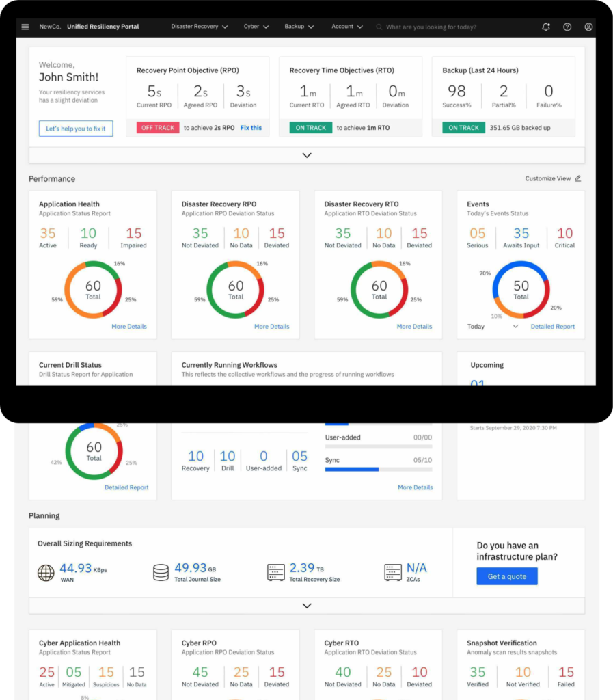Expand the summary panel chevron below RPO cards

pos(307,155)
